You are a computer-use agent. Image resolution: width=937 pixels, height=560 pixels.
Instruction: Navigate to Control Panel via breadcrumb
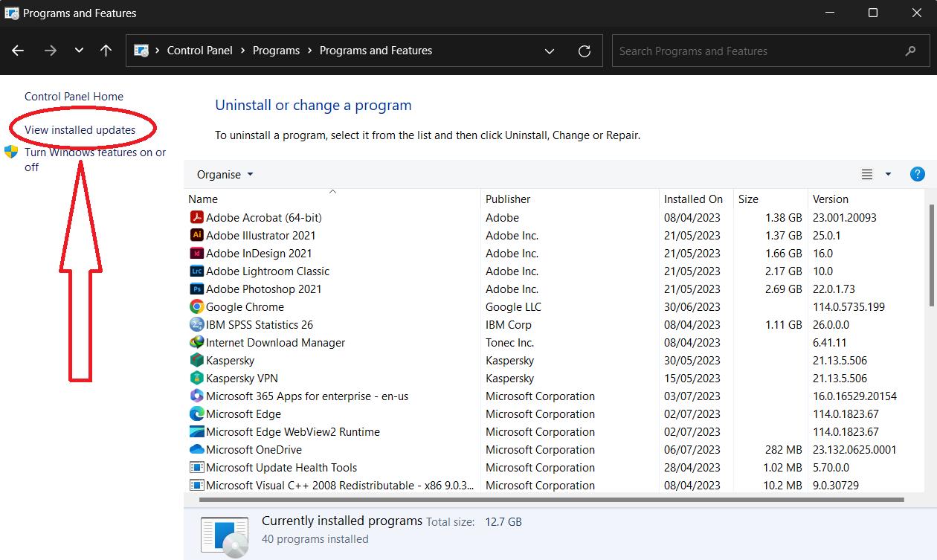(x=199, y=51)
